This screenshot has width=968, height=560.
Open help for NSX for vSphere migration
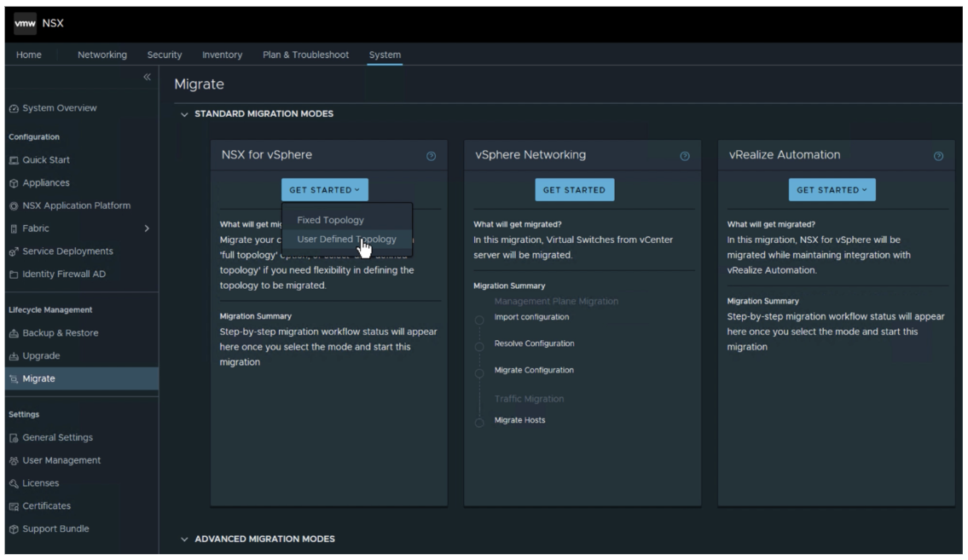432,155
